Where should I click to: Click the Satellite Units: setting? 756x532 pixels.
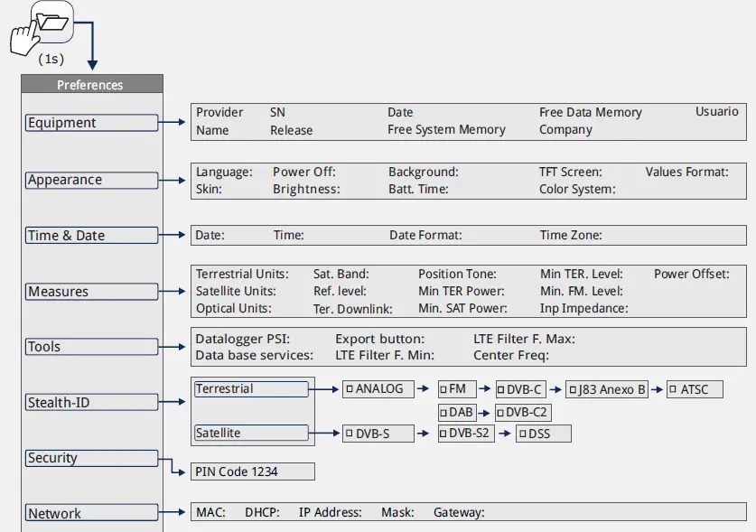(x=236, y=292)
